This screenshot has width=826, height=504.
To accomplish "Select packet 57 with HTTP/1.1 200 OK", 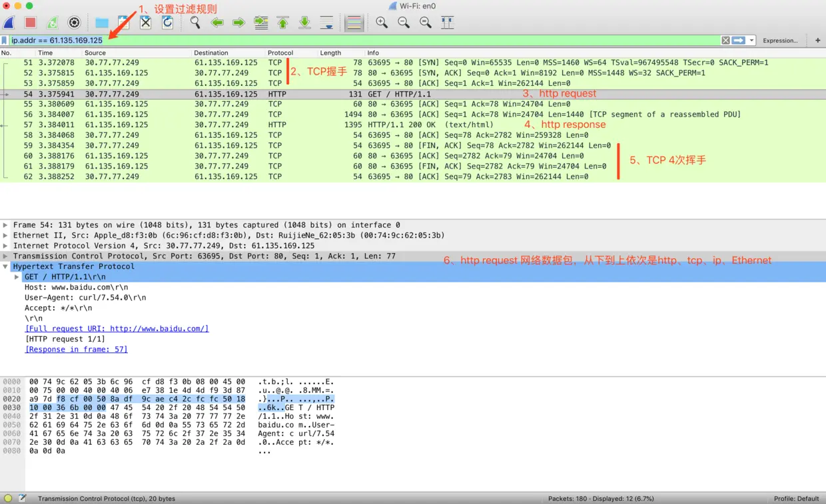I will [x=413, y=125].
